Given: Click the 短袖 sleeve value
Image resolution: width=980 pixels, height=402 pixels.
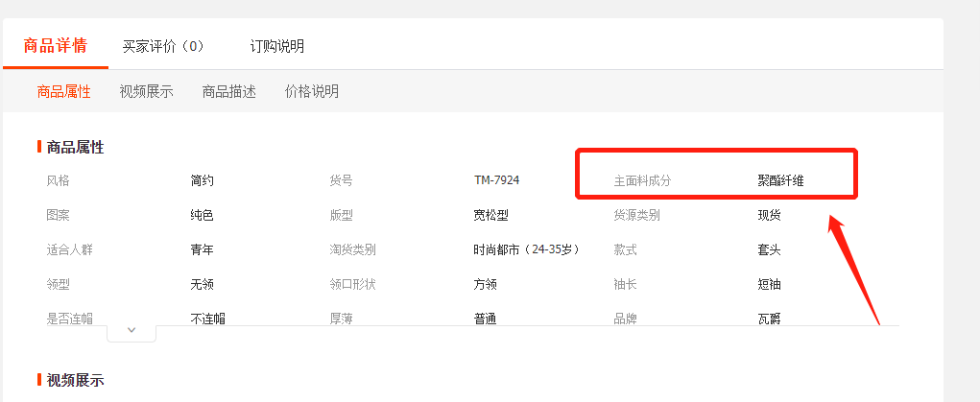Looking at the screenshot, I should 769,284.
